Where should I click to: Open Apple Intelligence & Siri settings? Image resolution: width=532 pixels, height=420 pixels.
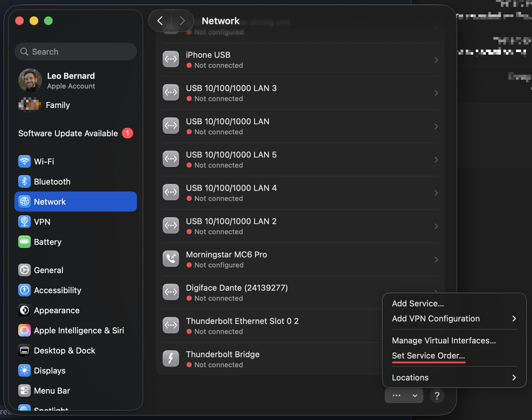pyautogui.click(x=79, y=331)
